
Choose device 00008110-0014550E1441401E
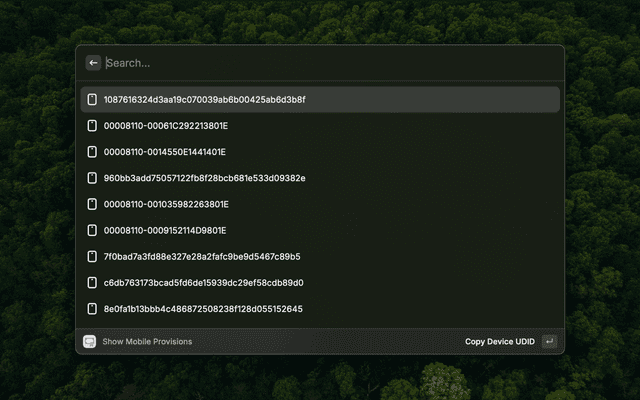click(x=165, y=152)
